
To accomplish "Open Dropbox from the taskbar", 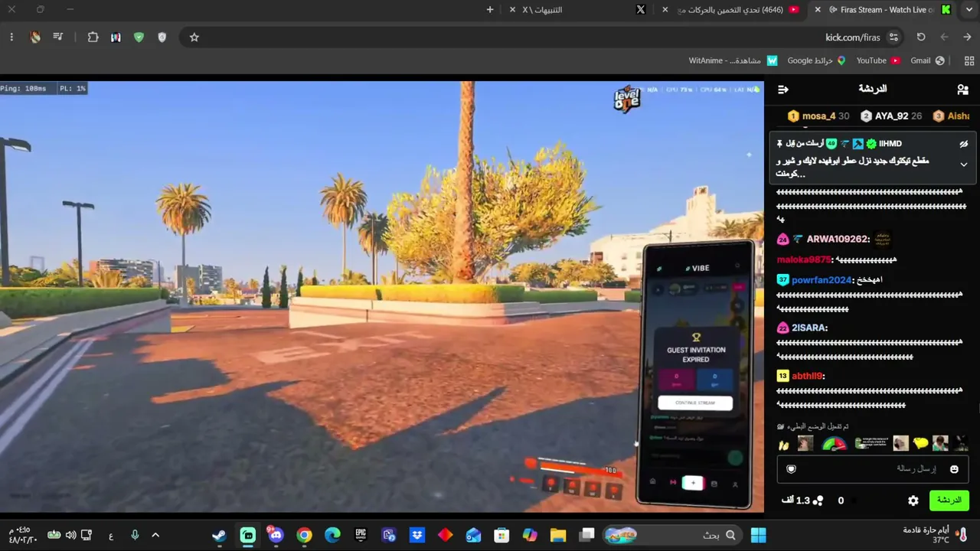I will point(417,535).
